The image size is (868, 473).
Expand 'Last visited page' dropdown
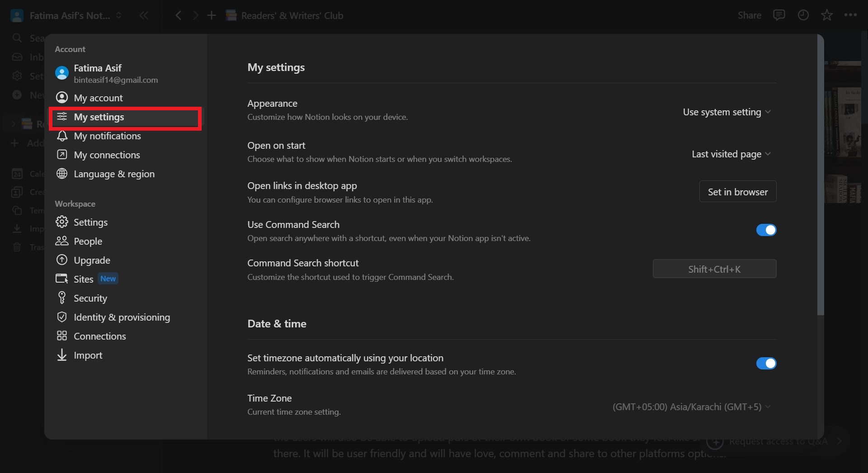[x=731, y=154]
